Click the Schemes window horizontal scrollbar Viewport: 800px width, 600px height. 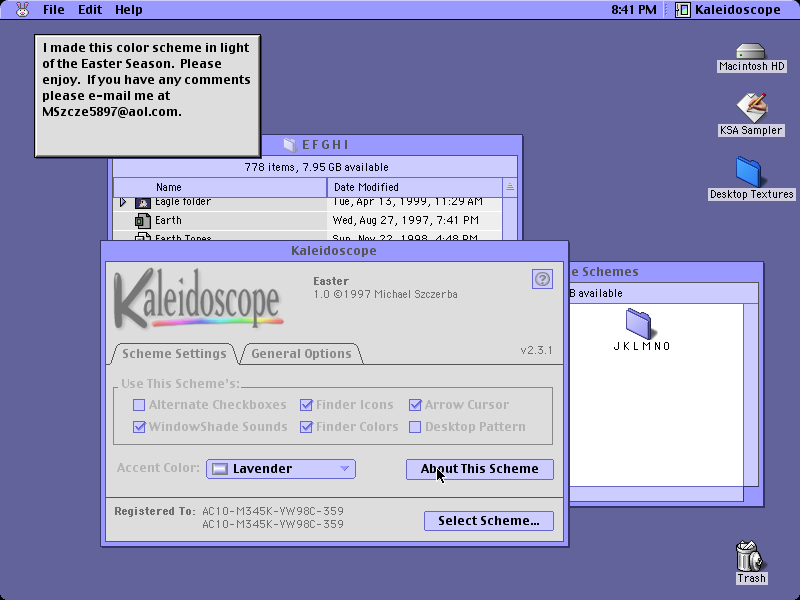point(656,494)
